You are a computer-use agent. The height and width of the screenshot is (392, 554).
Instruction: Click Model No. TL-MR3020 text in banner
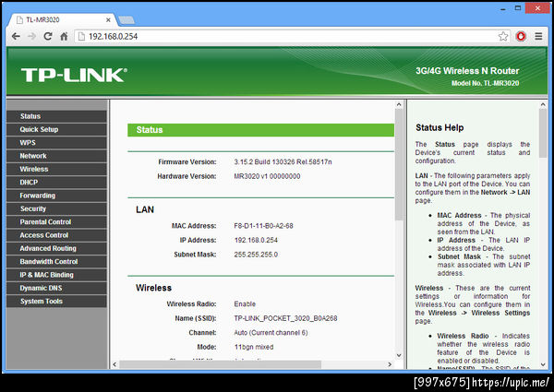coord(485,83)
